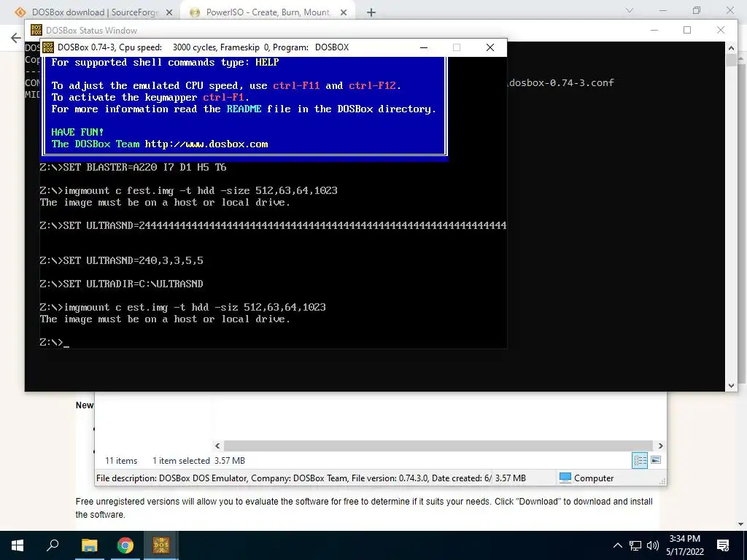Switch to DOSBox download SourceForge tab
747x560 pixels.
(95, 12)
